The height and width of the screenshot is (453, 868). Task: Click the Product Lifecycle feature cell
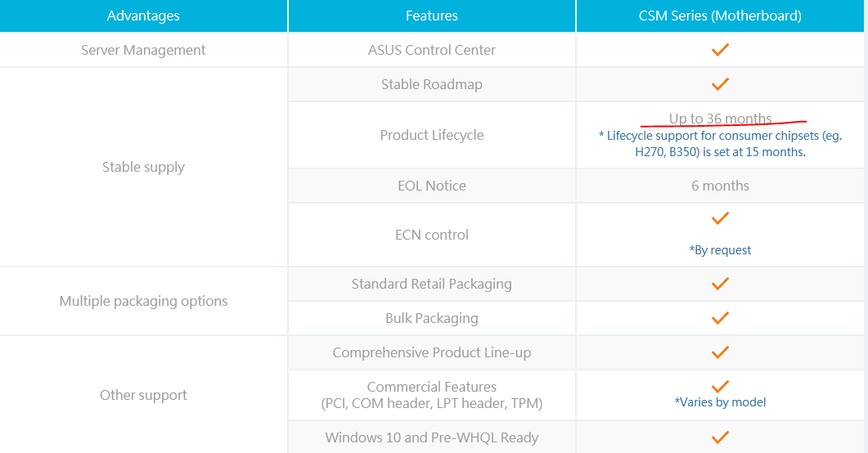432,135
